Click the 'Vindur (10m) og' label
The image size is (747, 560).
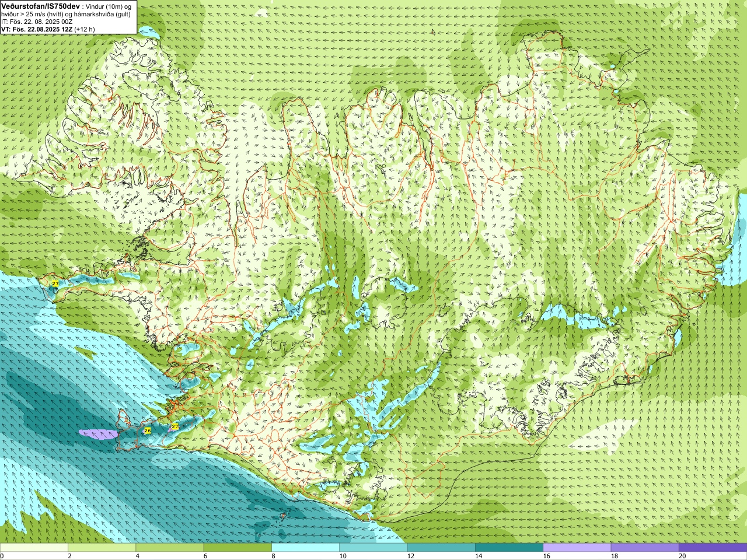tap(109, 6)
